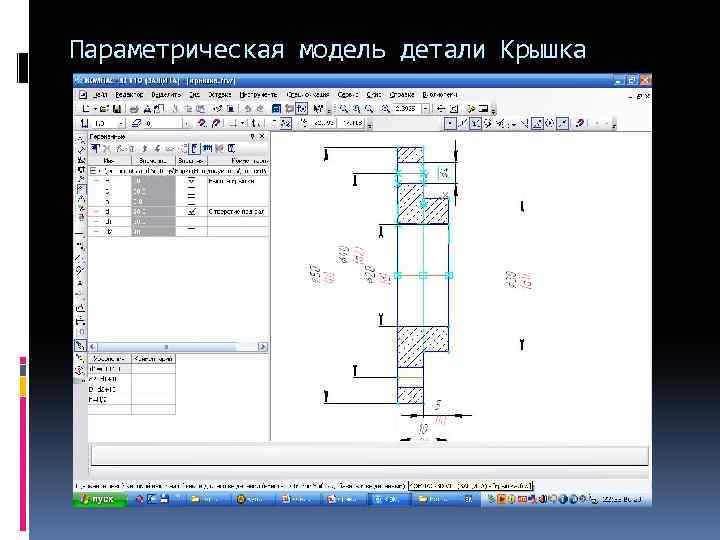This screenshot has height=540, width=720.
Task: Select the dimension text 10 on the drawing
Action: (423, 429)
